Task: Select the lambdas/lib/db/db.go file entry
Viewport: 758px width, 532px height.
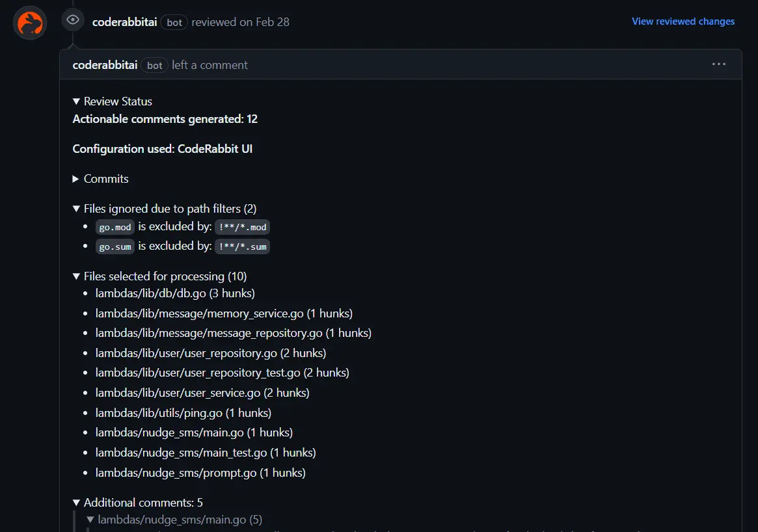Action: (174, 293)
